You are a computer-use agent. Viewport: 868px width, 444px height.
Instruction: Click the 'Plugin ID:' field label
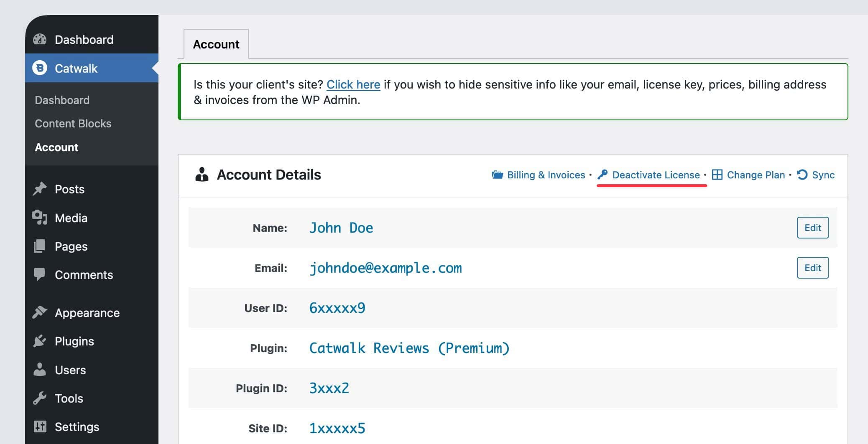(x=261, y=388)
